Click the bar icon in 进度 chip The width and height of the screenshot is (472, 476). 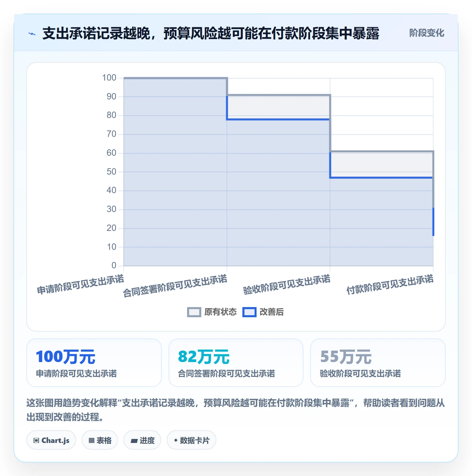(134, 441)
